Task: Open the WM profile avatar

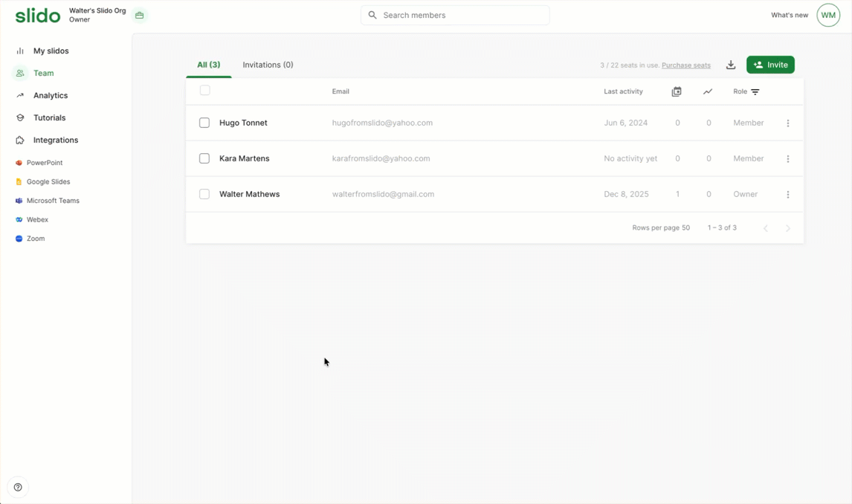Action: point(828,15)
